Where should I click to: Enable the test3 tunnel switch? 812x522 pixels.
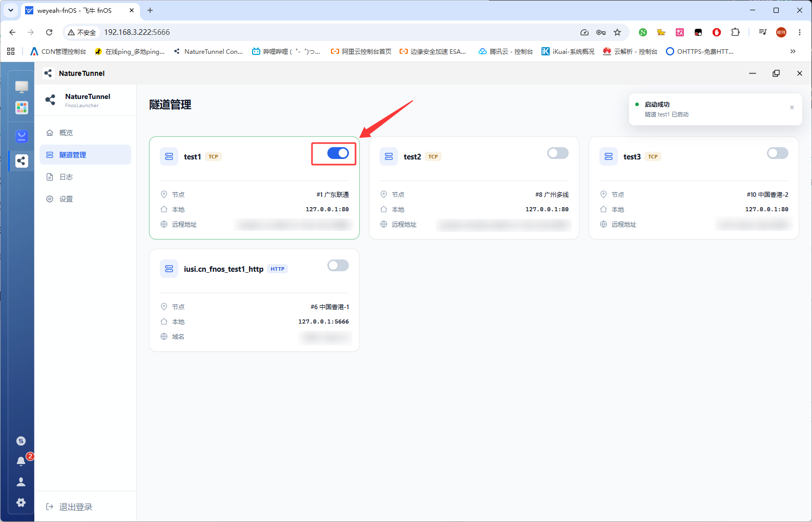pos(778,153)
